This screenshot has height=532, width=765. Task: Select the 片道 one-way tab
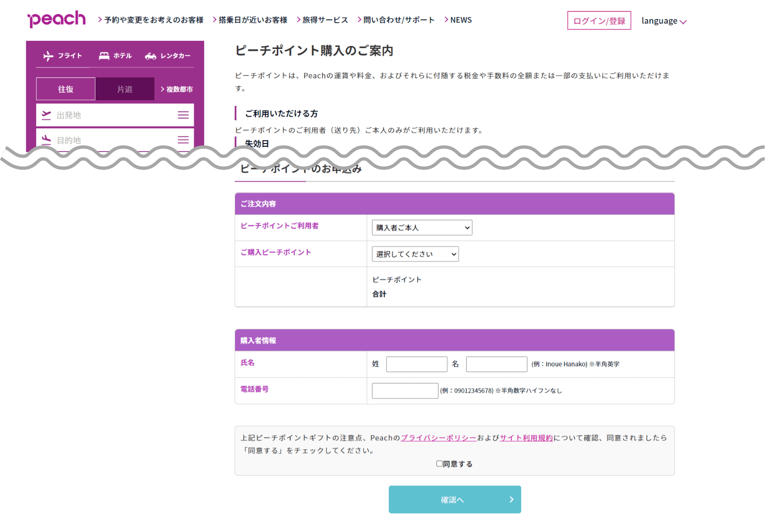coord(125,89)
